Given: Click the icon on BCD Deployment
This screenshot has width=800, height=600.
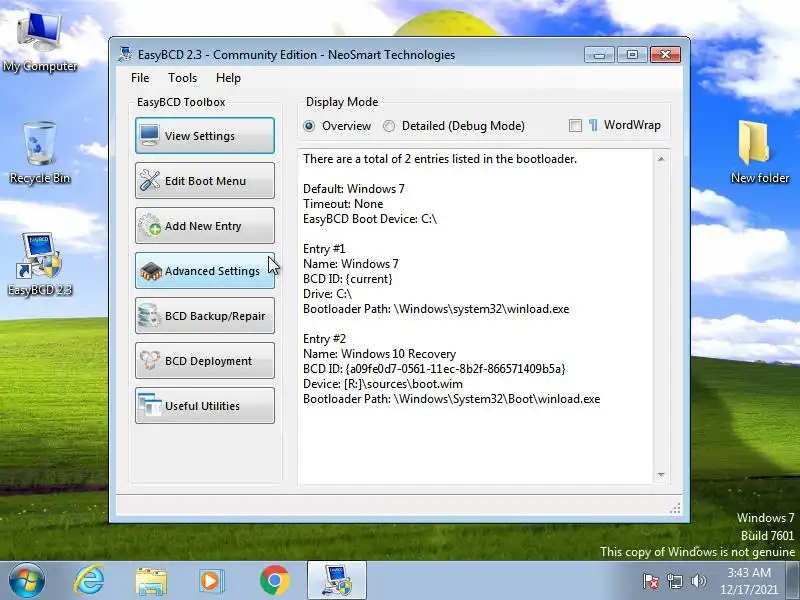Looking at the screenshot, I should tap(149, 361).
